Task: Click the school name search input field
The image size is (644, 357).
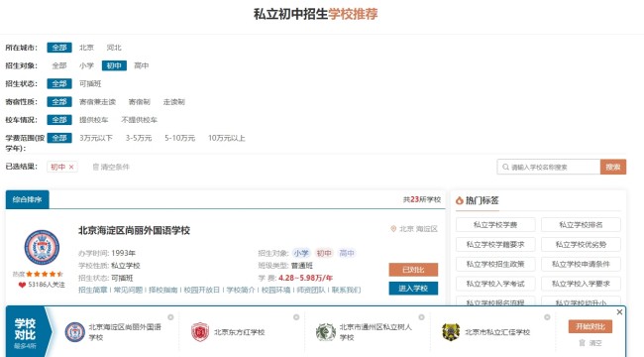Action: (549, 167)
